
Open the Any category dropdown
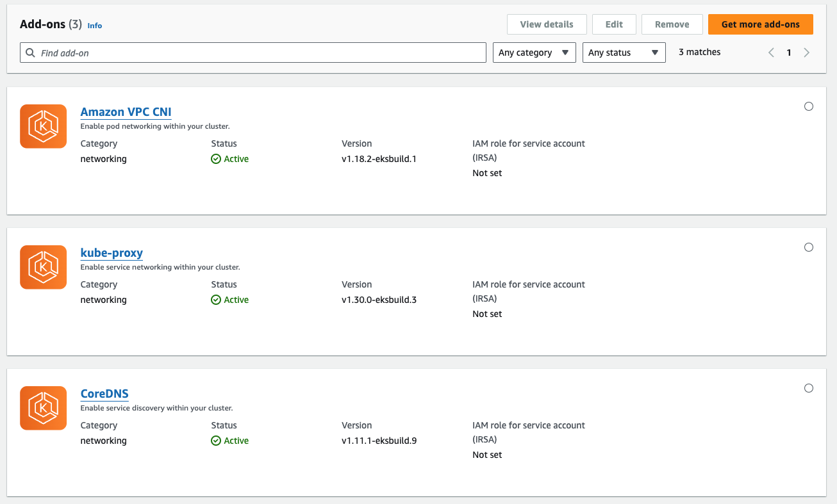[534, 53]
